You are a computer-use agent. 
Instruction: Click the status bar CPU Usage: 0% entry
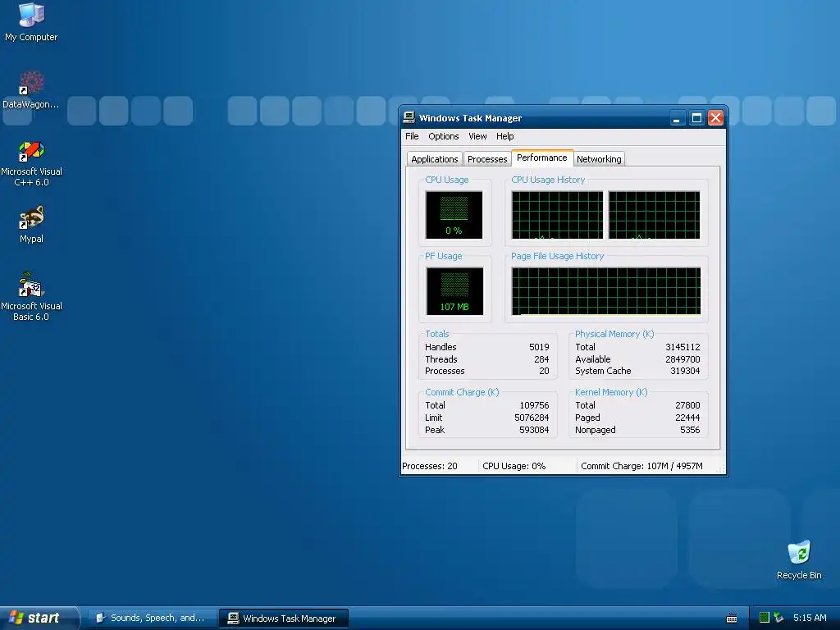point(514,466)
